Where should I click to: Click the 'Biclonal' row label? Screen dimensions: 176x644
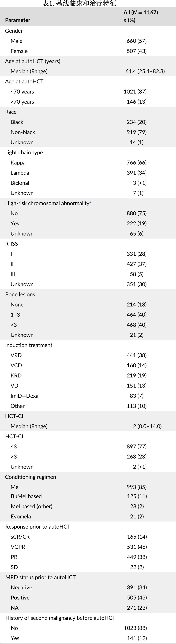point(20,183)
